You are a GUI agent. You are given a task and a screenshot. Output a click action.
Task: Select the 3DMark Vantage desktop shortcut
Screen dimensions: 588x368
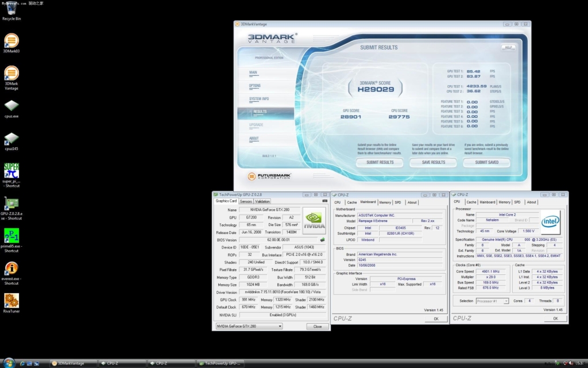pos(11,78)
